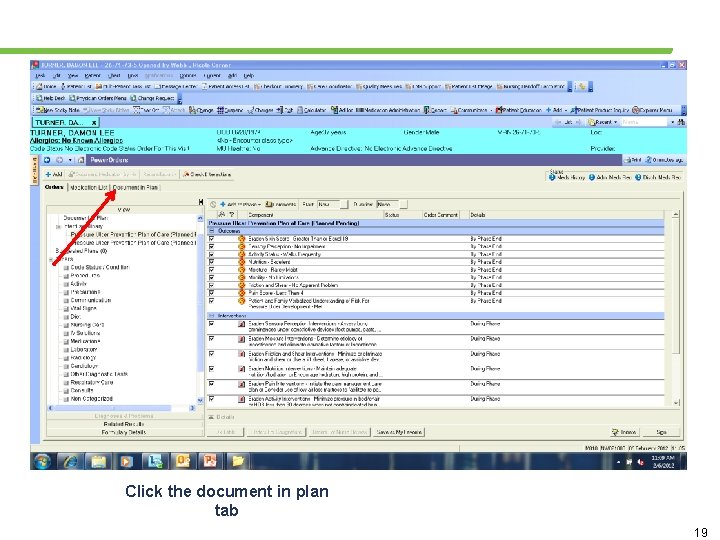Viewport: 720px width, 540px height.
Task: Open Patient Product Inquiry toolbar item
Action: 600,110
